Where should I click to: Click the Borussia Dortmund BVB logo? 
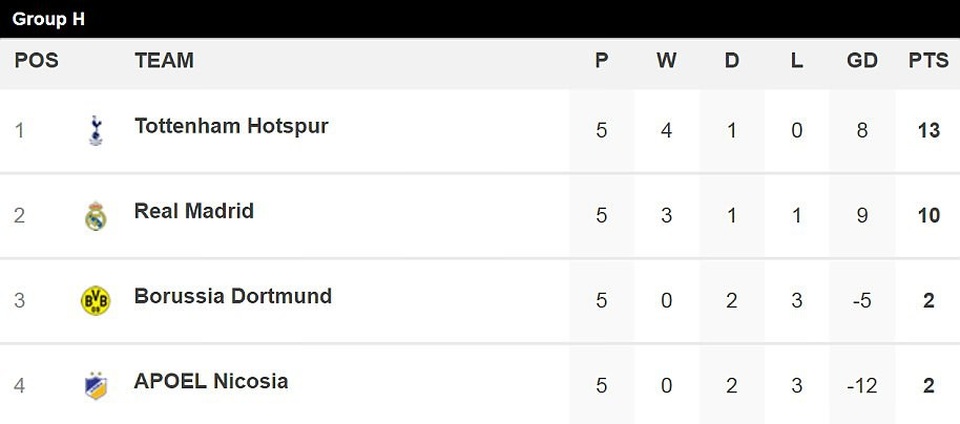coord(96,301)
